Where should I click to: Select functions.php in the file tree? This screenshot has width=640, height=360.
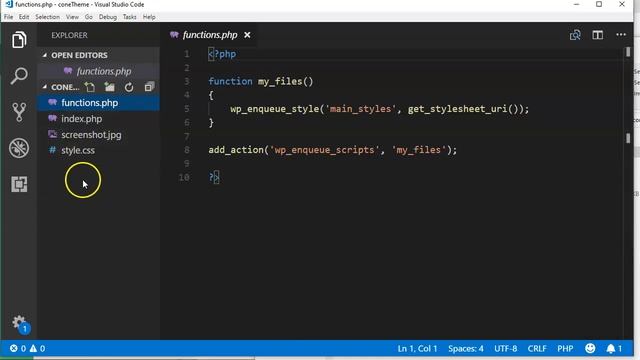(x=98, y=103)
